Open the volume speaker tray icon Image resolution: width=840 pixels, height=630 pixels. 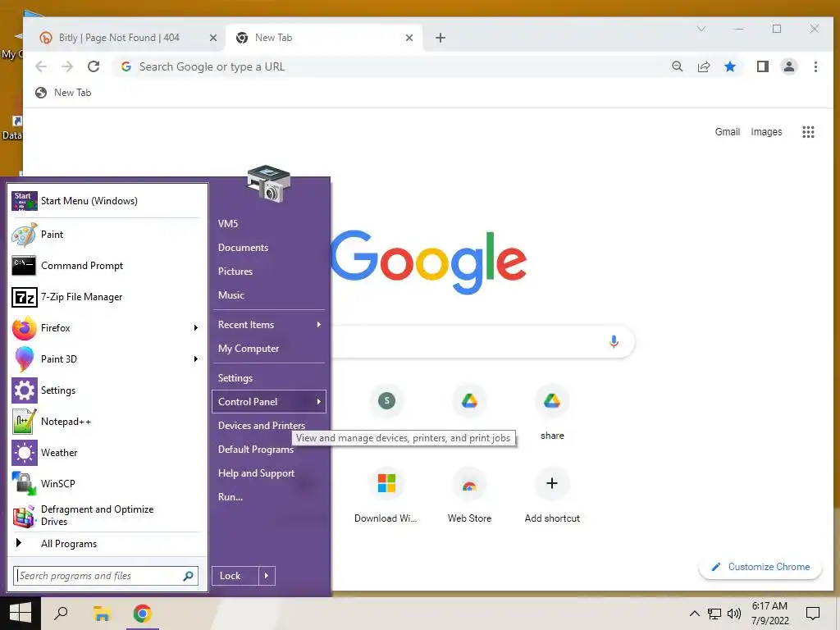pyautogui.click(x=734, y=614)
